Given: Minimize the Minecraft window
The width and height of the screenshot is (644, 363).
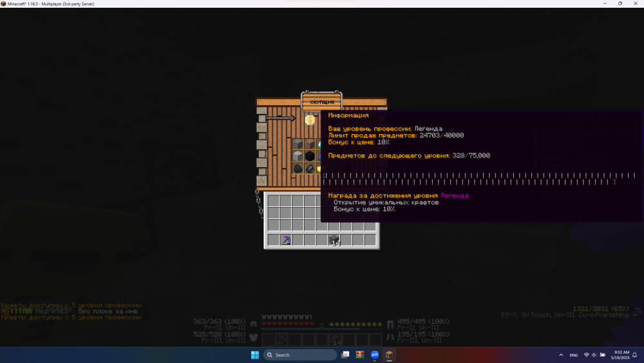Looking at the screenshot, I should 605,4.
